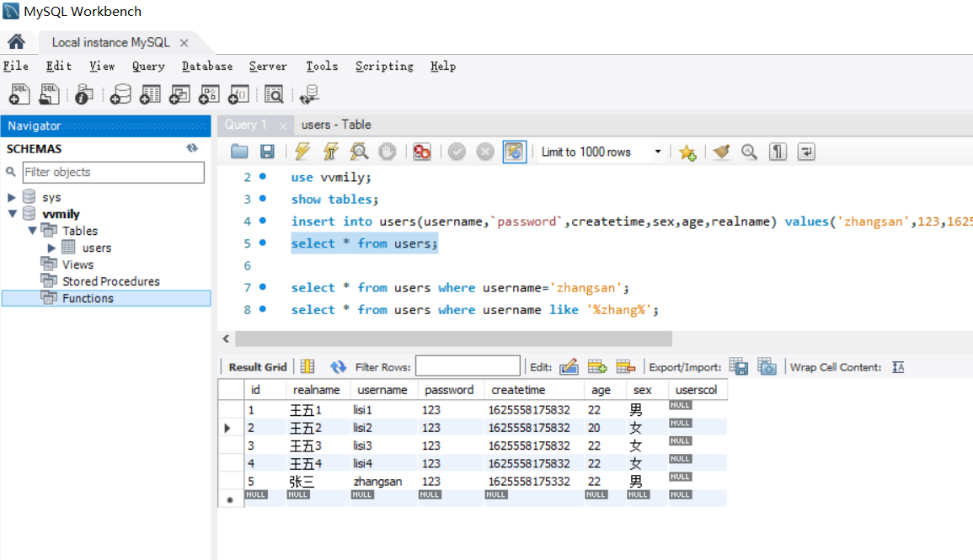Collapse the vvmily schema

tap(12, 214)
